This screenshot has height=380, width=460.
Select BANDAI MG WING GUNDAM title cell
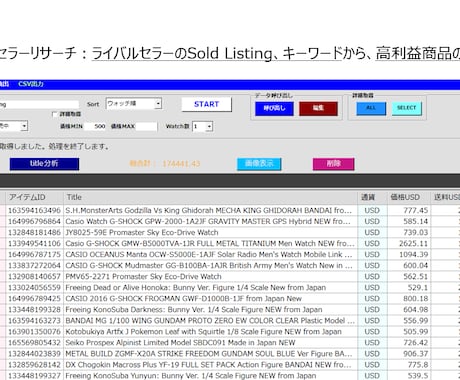pos(210,320)
